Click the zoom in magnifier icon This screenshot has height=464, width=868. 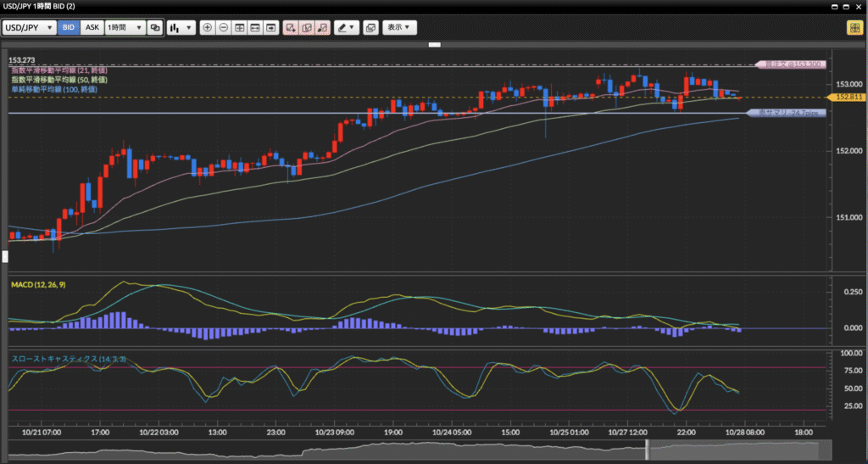(x=208, y=27)
